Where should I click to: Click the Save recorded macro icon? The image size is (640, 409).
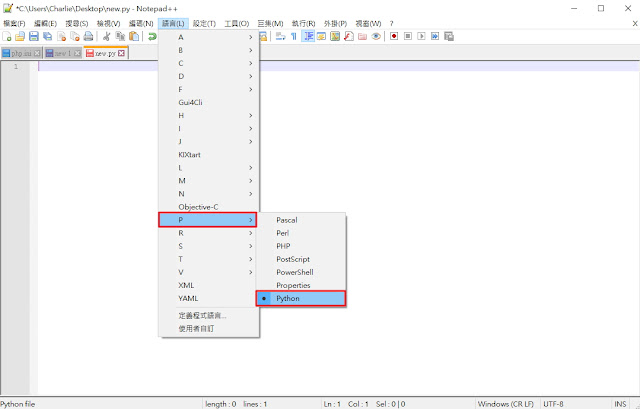pyautogui.click(x=449, y=36)
